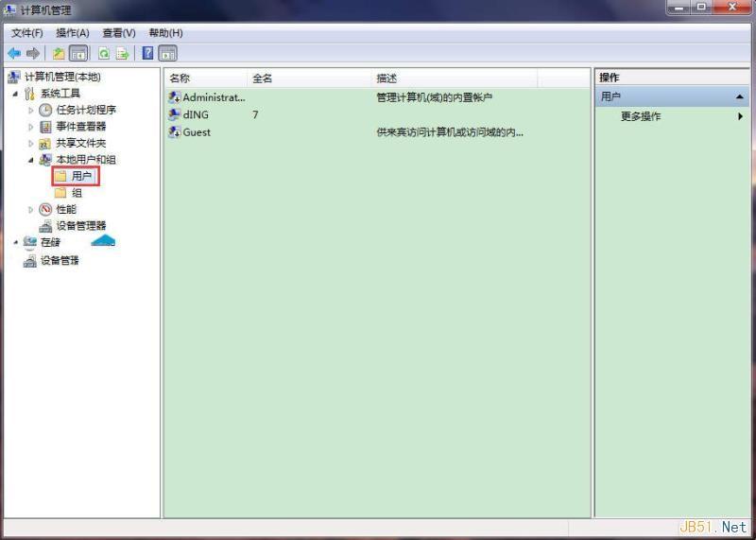
Task: Toggle the show/hide console tree toolbar icon
Action: (78, 53)
